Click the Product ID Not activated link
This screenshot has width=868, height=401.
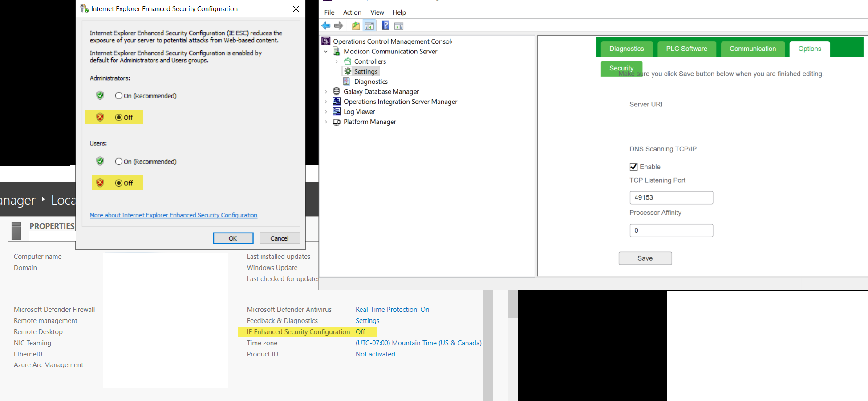(375, 354)
